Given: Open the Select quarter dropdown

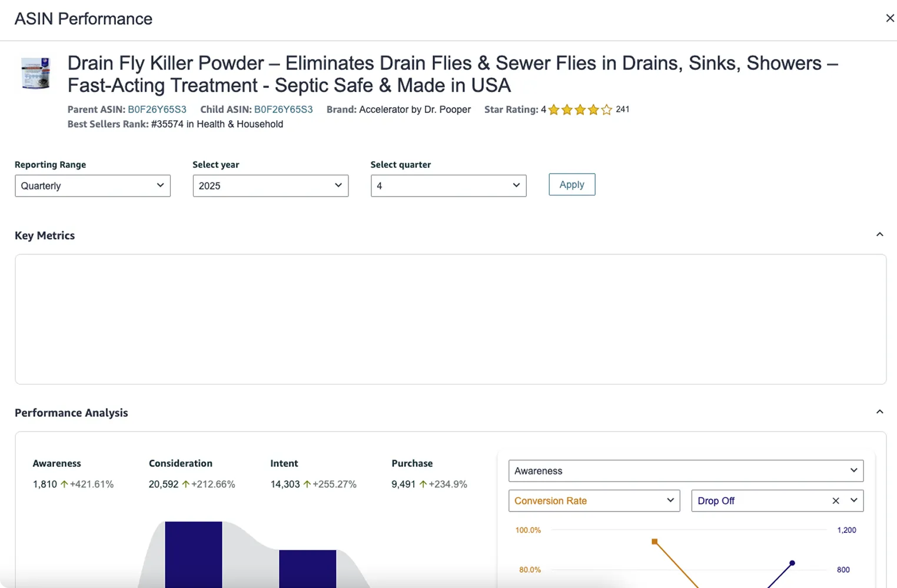Looking at the screenshot, I should 448,185.
